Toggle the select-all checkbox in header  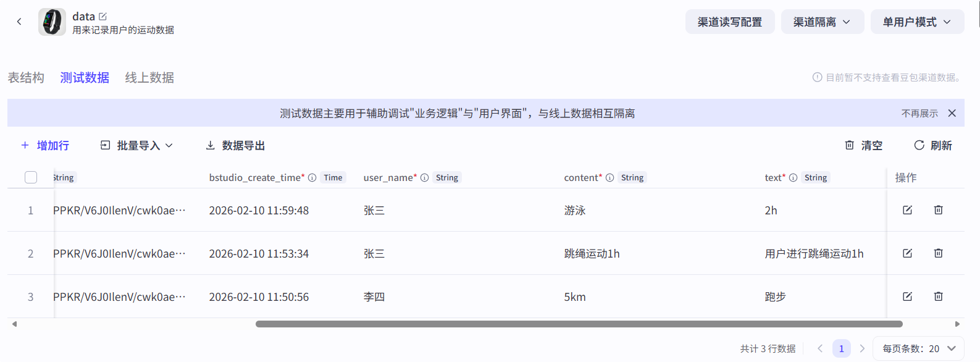[31, 177]
